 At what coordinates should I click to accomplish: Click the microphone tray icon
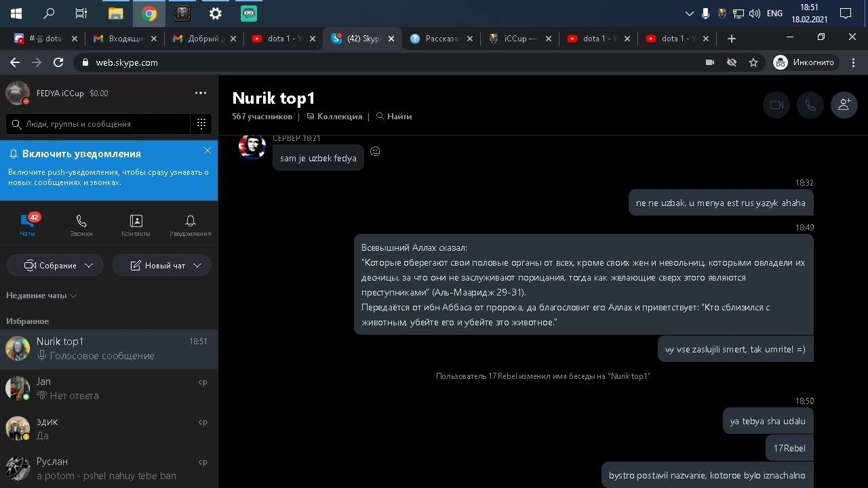coord(706,14)
